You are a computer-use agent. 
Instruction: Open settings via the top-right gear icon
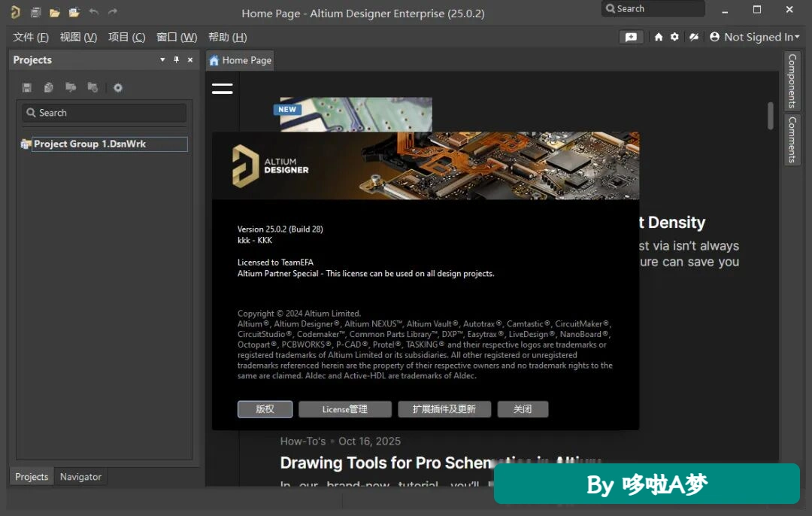pos(674,37)
